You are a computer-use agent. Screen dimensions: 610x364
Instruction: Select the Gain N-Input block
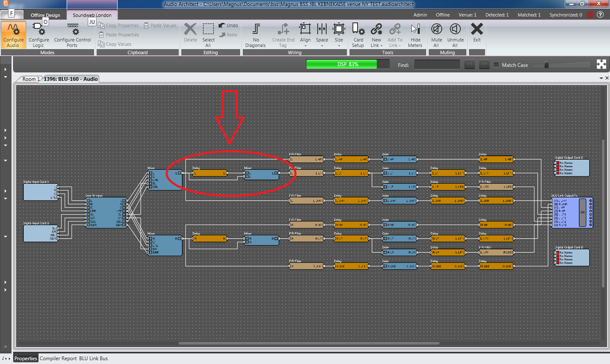(x=106, y=212)
